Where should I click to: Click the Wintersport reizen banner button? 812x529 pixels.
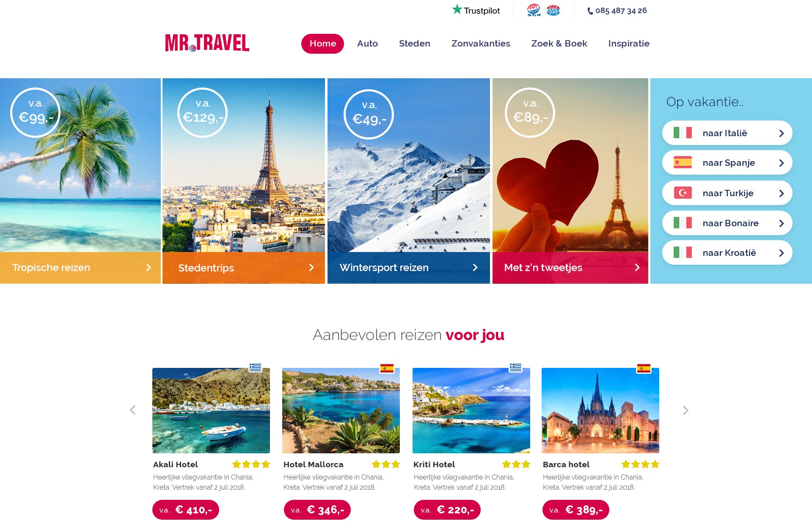pos(409,268)
